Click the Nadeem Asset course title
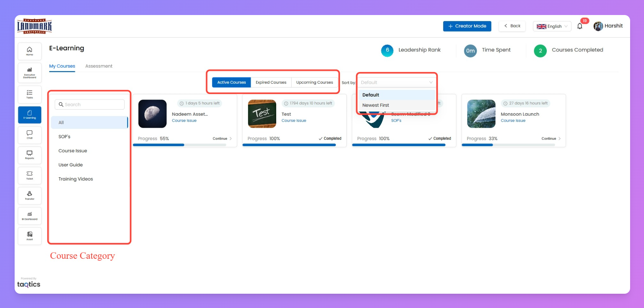Image resolution: width=644 pixels, height=308 pixels. [190, 114]
